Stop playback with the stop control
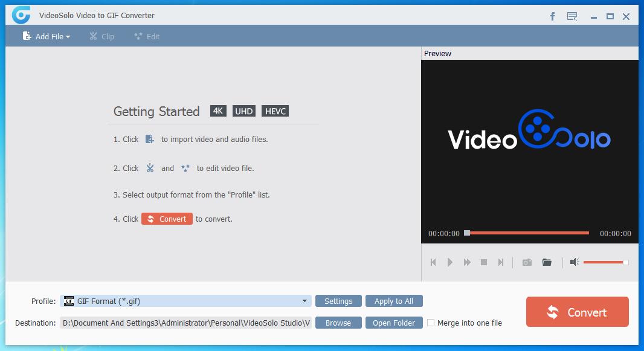 pos(483,262)
